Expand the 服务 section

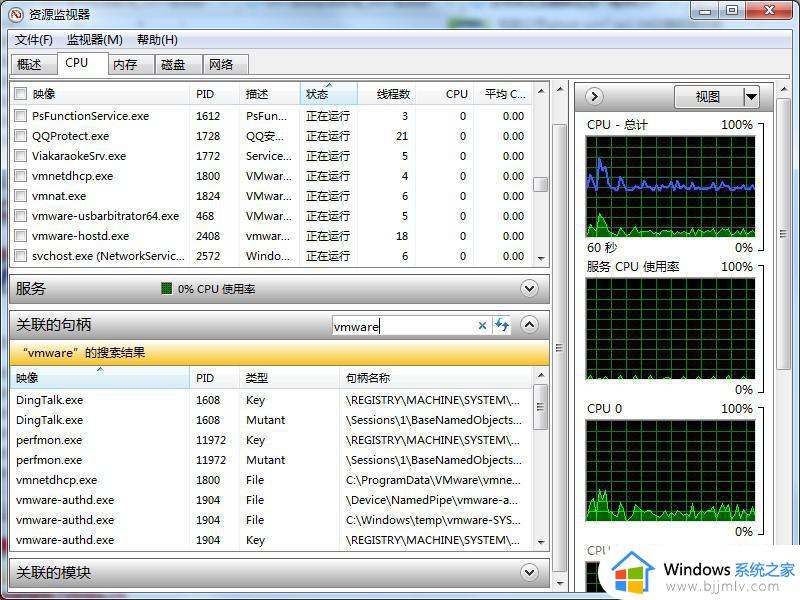(530, 289)
